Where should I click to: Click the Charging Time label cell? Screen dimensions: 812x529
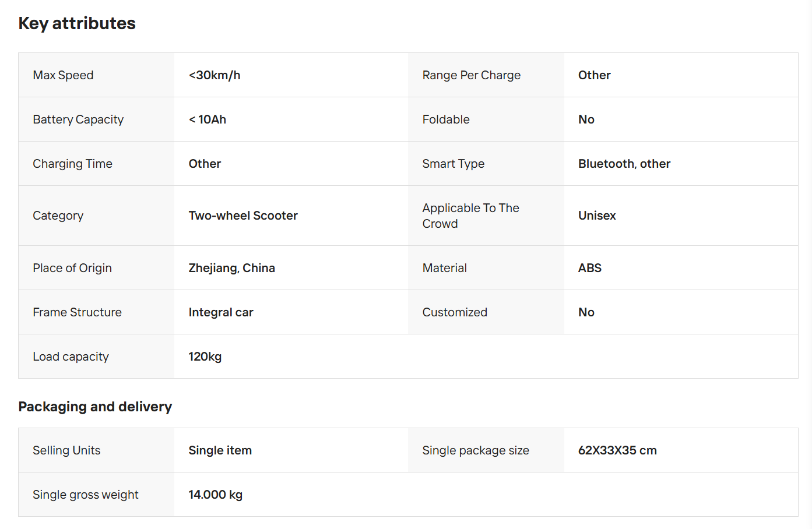coord(96,164)
